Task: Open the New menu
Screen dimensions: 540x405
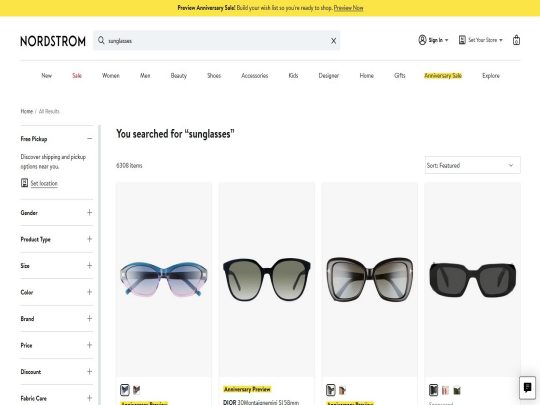Action: (46, 75)
